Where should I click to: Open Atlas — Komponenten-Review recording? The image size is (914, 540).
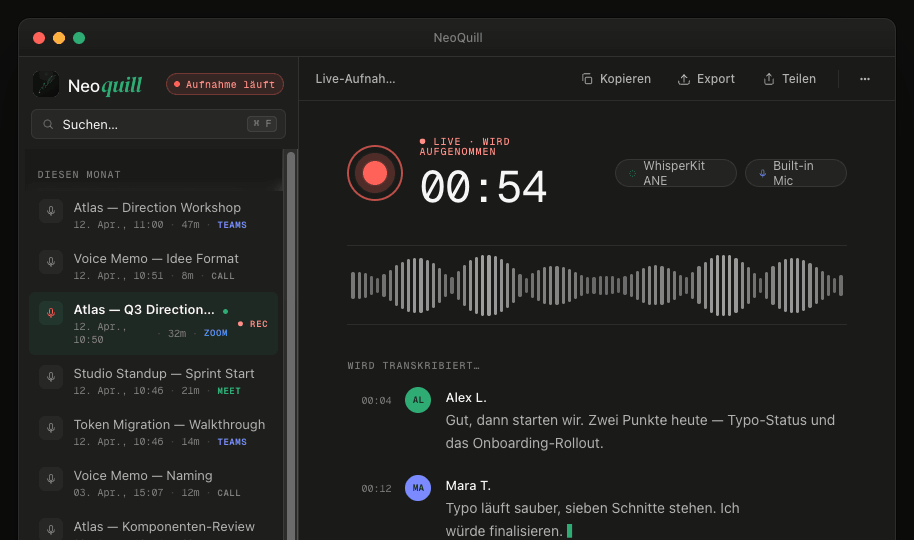pos(153,527)
